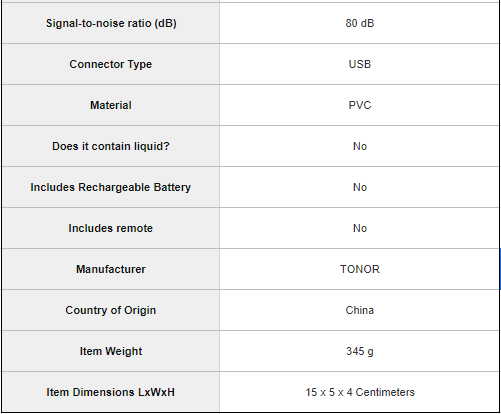
Task: Select the China value cell
Action: click(x=360, y=310)
